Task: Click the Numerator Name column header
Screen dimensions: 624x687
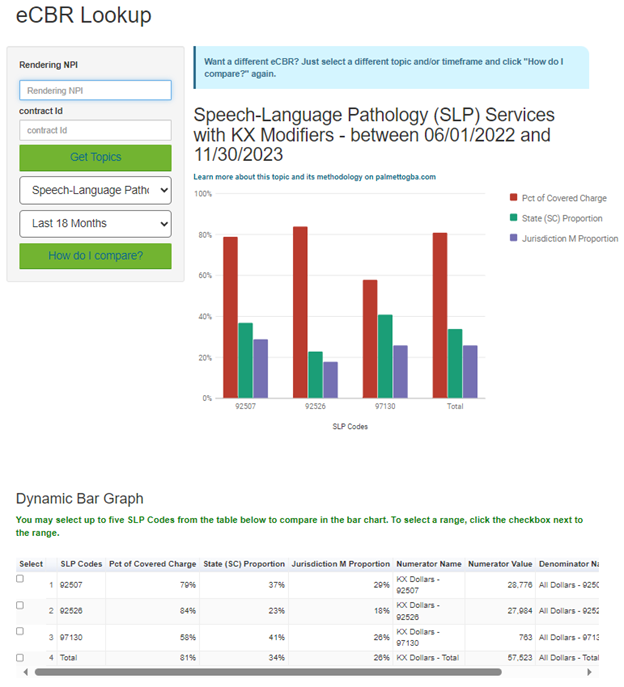Action: tap(429, 564)
